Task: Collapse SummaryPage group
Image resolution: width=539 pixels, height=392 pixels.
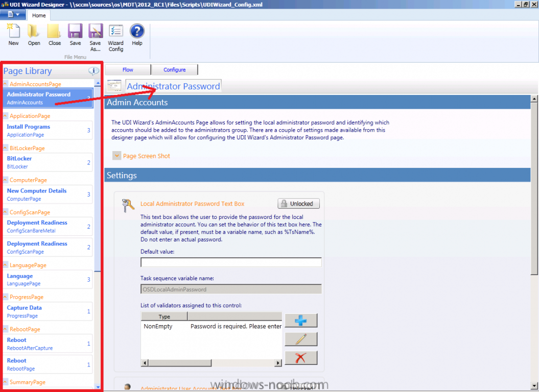Action: point(5,382)
